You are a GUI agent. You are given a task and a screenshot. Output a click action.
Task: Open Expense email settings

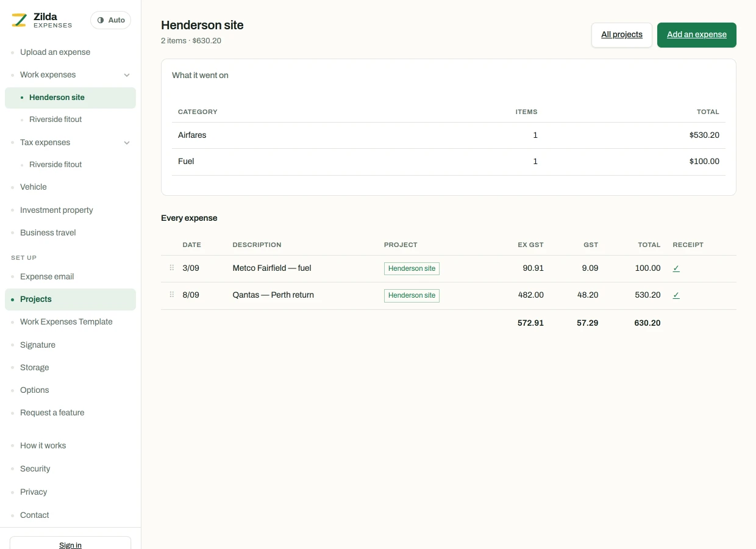tap(47, 276)
